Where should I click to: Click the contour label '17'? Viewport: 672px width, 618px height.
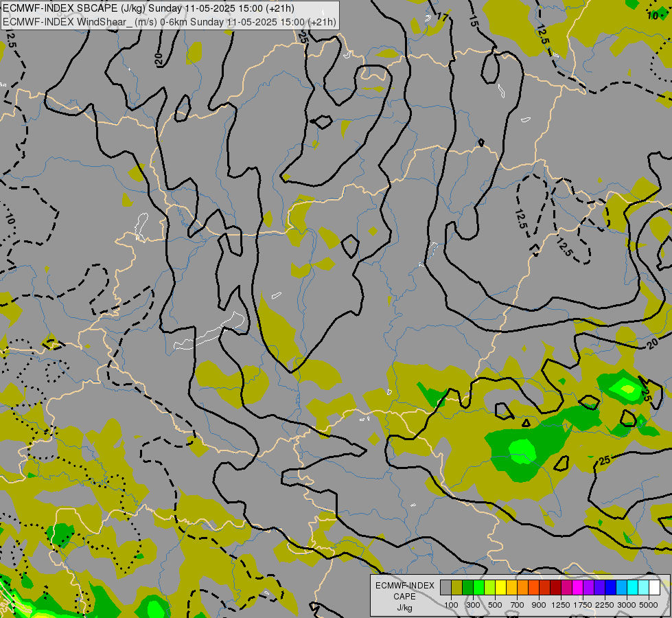tap(443, 18)
